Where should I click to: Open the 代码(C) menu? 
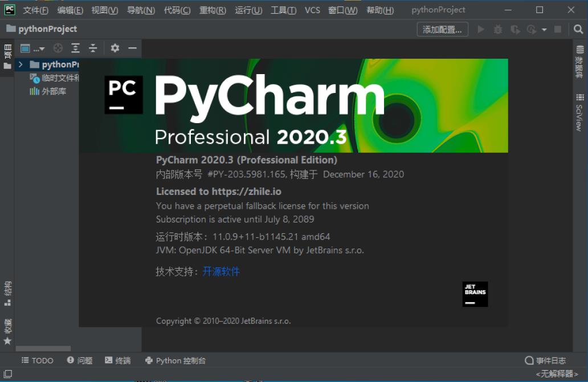click(177, 10)
